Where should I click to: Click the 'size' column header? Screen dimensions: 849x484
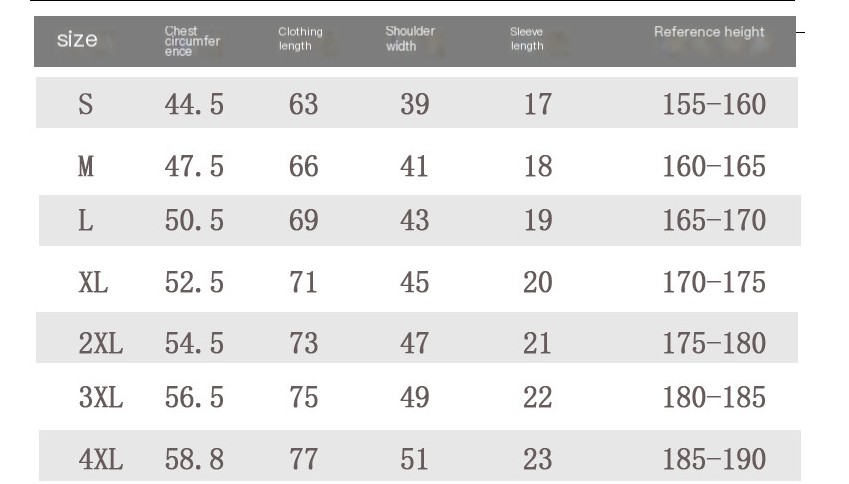tap(77, 40)
